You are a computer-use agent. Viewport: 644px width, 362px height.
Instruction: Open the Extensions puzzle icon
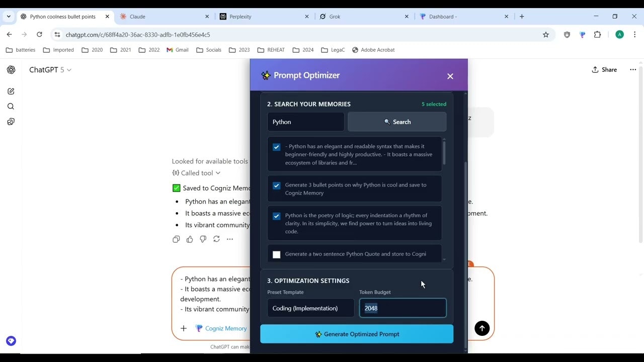pyautogui.click(x=598, y=35)
